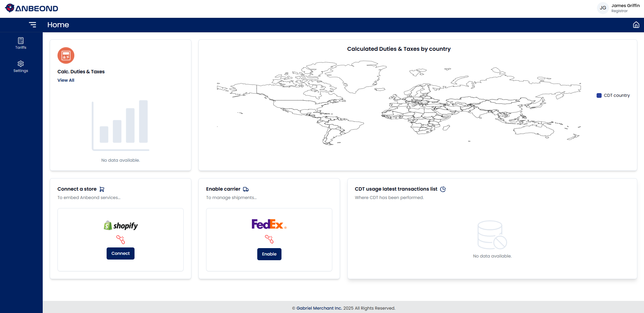Click View All under Calc. Duties
This screenshot has height=313, width=644.
coord(66,80)
